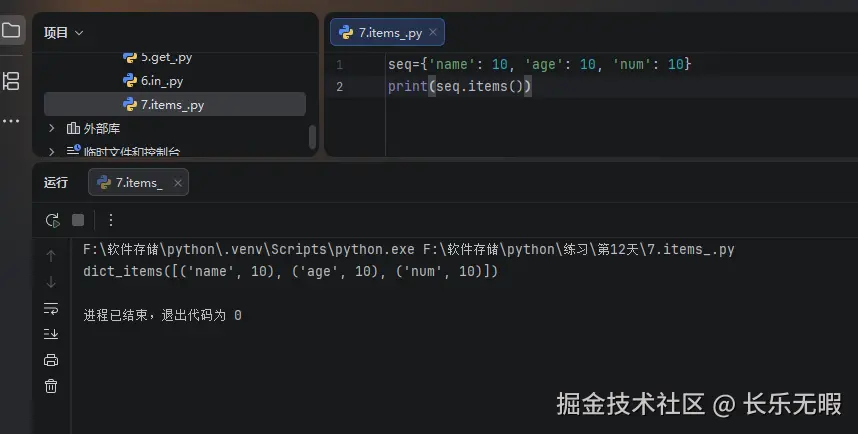The image size is (858, 434).
Task: Click the 外部库 library icon
Action: pos(73,128)
